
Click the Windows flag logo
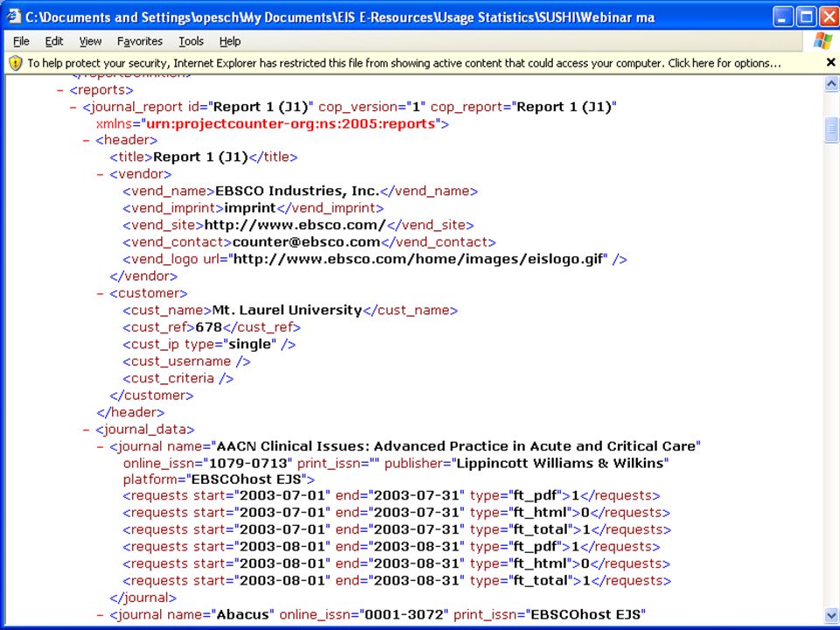(822, 41)
